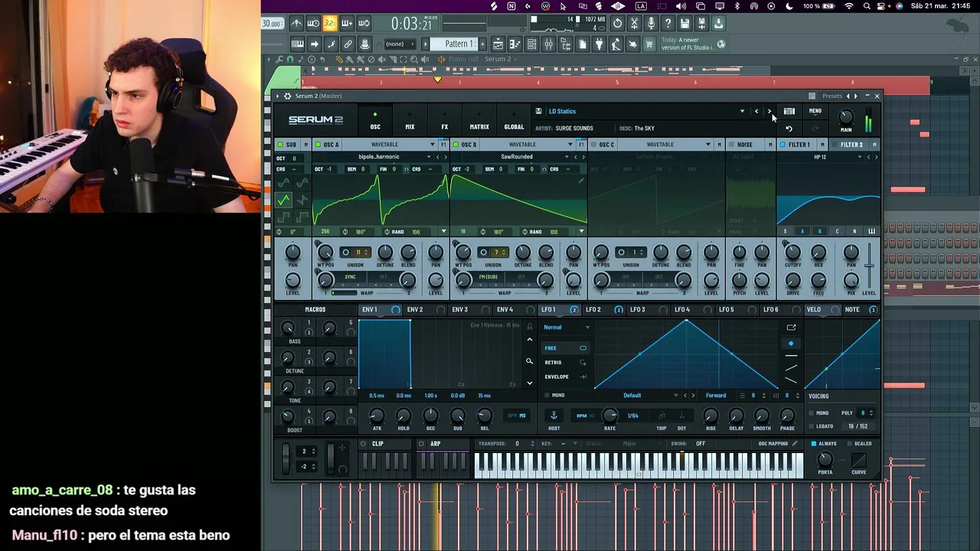Open macOS Control Center icon
This screenshot has width=980, height=551.
point(883,6)
